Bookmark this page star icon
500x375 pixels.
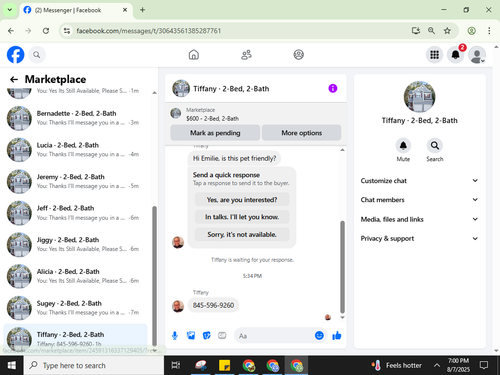[x=447, y=31]
